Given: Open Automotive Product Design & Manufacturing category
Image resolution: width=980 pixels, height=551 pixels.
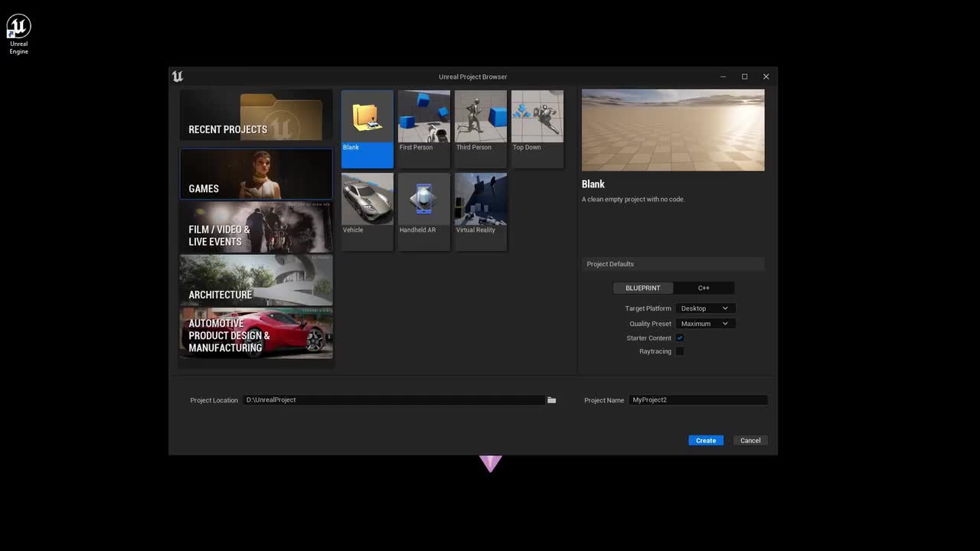Looking at the screenshot, I should (256, 333).
